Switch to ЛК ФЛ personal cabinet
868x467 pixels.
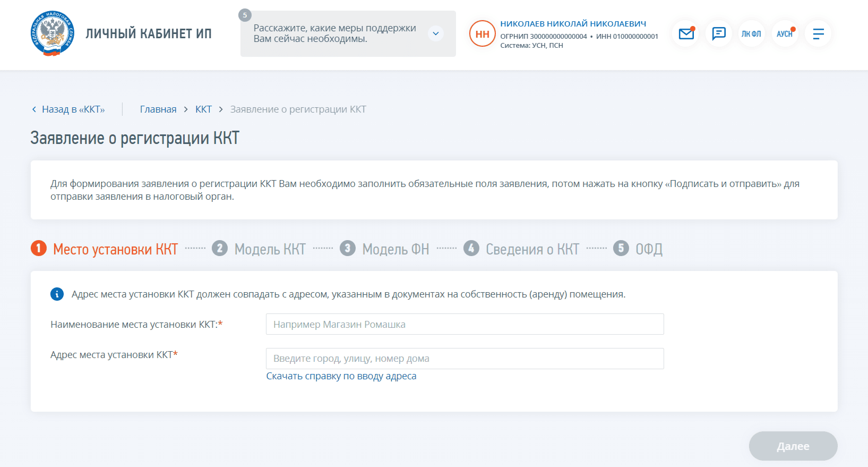[751, 33]
